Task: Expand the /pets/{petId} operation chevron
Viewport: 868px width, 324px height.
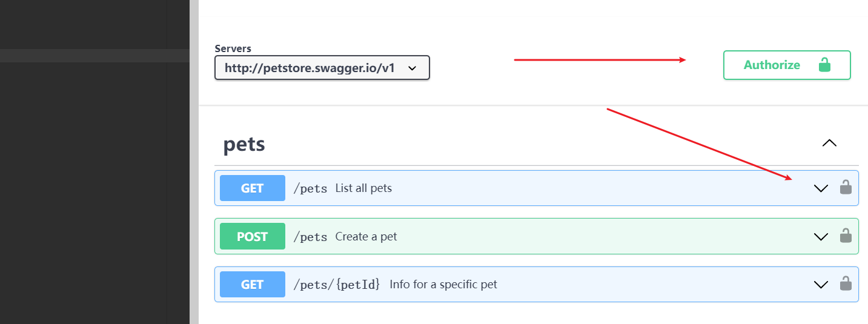Action: click(821, 285)
